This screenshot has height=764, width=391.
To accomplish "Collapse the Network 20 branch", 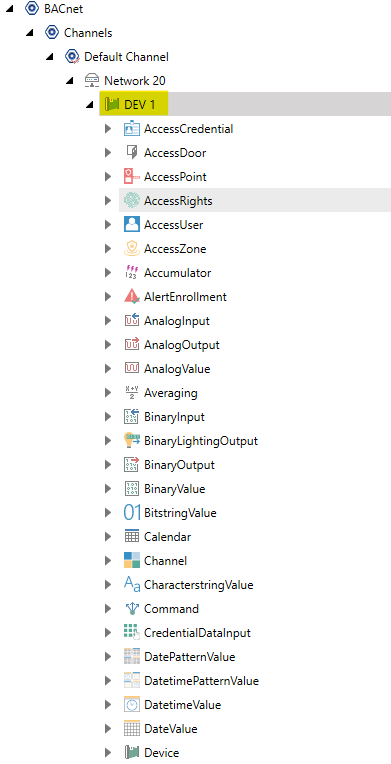I will coord(70,81).
